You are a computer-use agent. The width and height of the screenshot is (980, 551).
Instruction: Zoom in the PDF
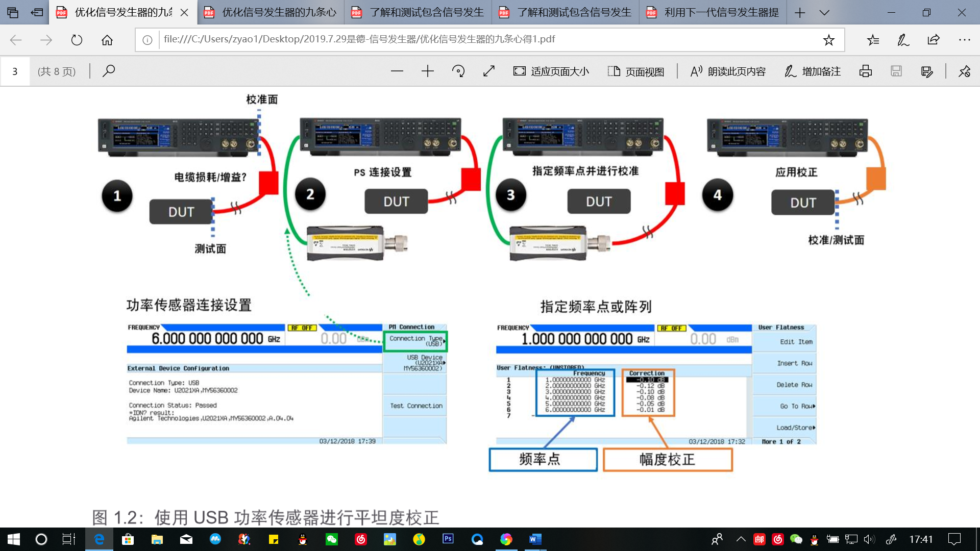(x=428, y=71)
